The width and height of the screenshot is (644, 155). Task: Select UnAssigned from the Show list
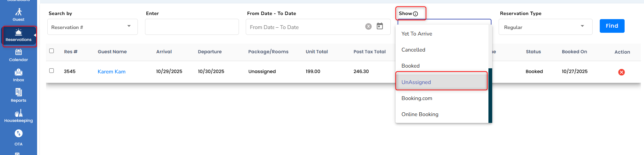click(416, 82)
